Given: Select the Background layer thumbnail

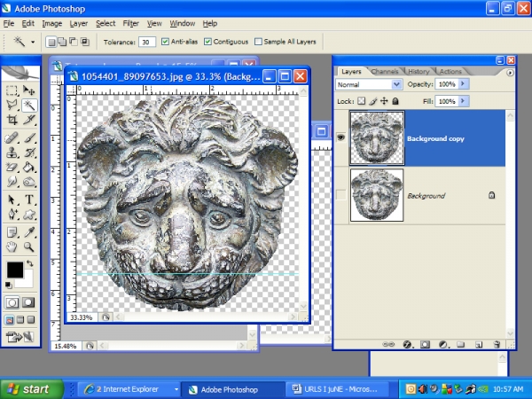Looking at the screenshot, I should click(x=377, y=195).
